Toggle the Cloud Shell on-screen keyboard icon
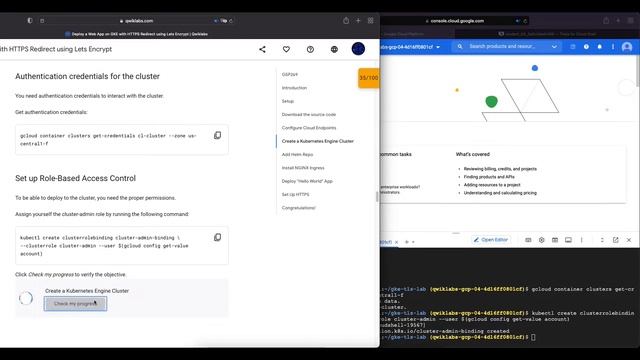 (528, 240)
